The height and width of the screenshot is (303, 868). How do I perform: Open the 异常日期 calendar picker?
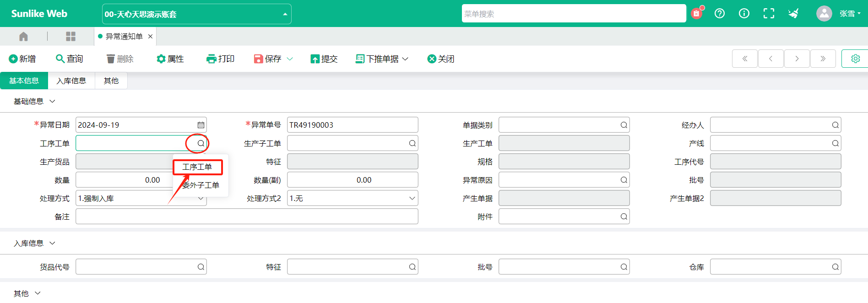(x=201, y=125)
